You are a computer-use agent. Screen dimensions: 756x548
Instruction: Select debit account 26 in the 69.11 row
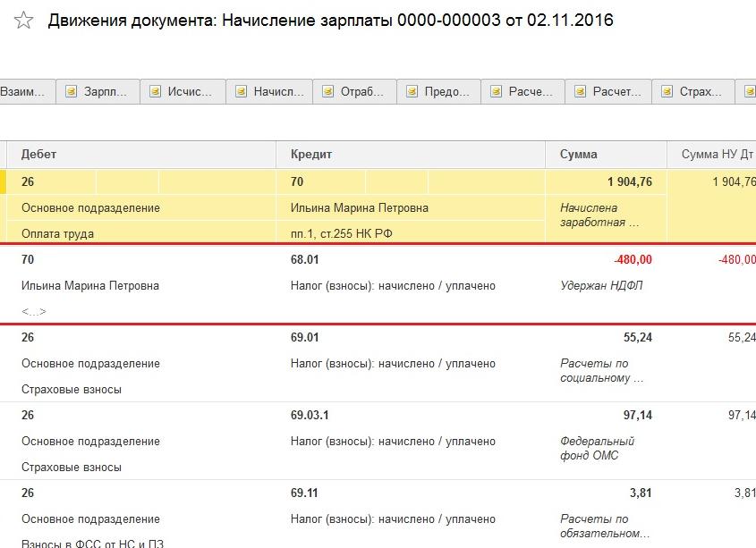pos(28,493)
